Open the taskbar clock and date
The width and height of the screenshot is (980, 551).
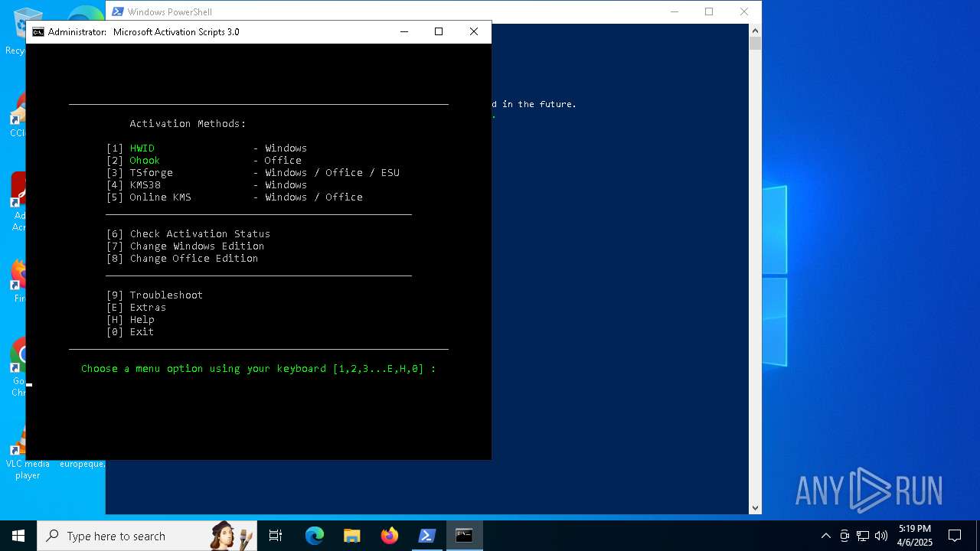[915, 536]
